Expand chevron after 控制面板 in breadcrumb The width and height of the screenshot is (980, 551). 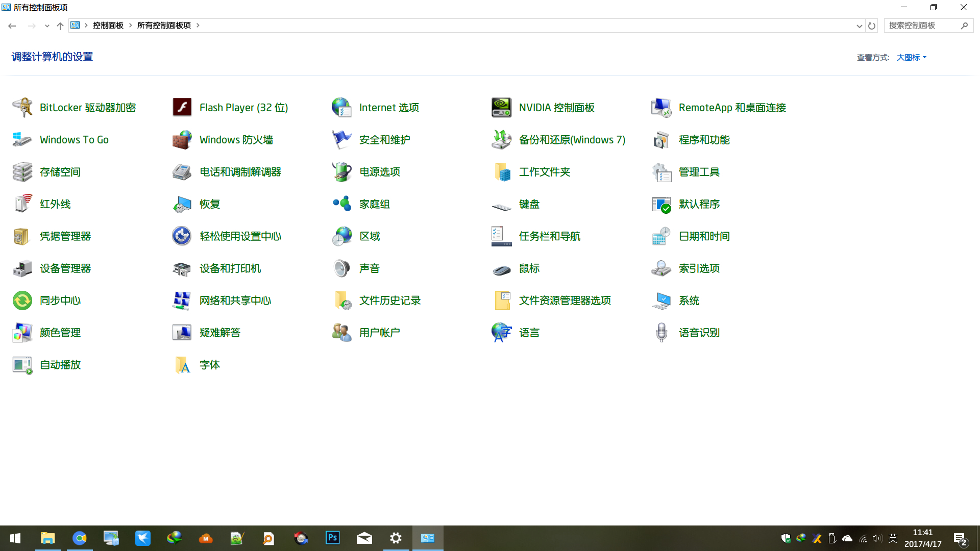click(x=131, y=26)
